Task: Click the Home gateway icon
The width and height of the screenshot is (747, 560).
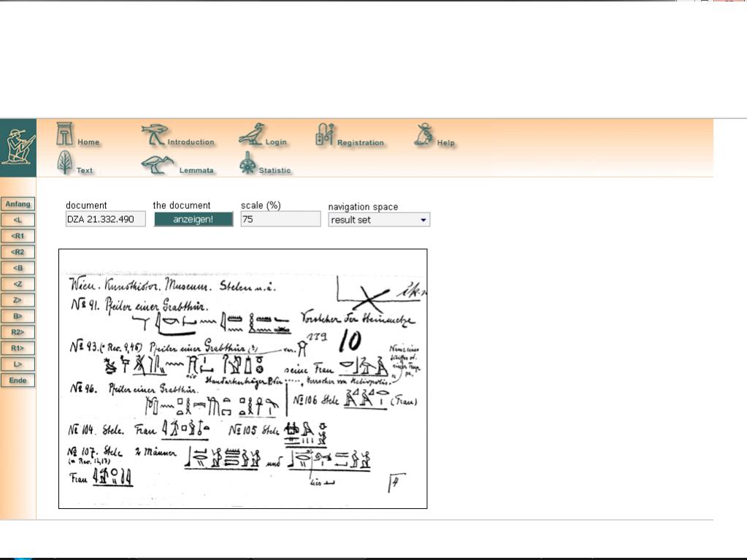Action: tap(65, 134)
